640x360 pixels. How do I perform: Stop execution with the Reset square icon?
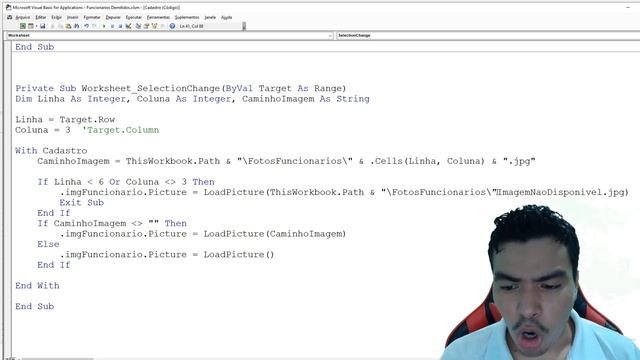point(120,26)
